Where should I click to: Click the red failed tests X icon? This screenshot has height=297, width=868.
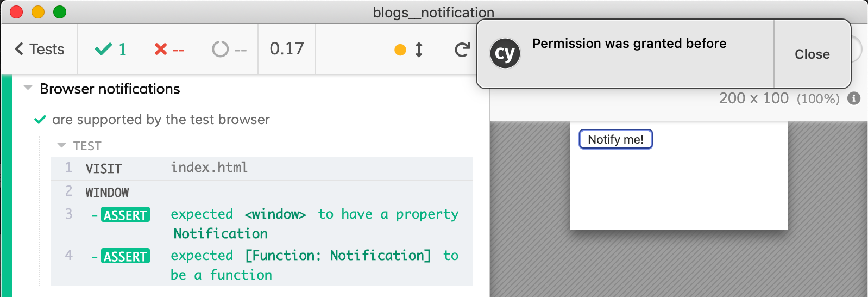pyautogui.click(x=160, y=49)
